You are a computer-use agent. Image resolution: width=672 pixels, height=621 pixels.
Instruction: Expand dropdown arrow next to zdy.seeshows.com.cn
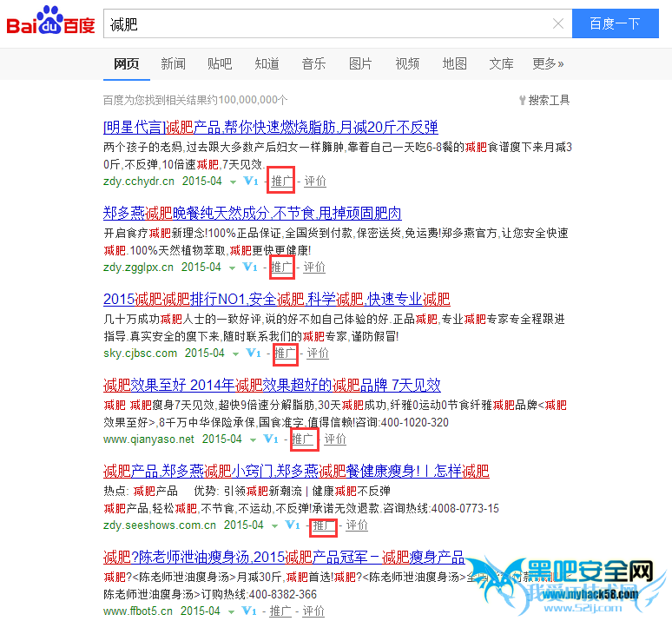[x=274, y=526]
